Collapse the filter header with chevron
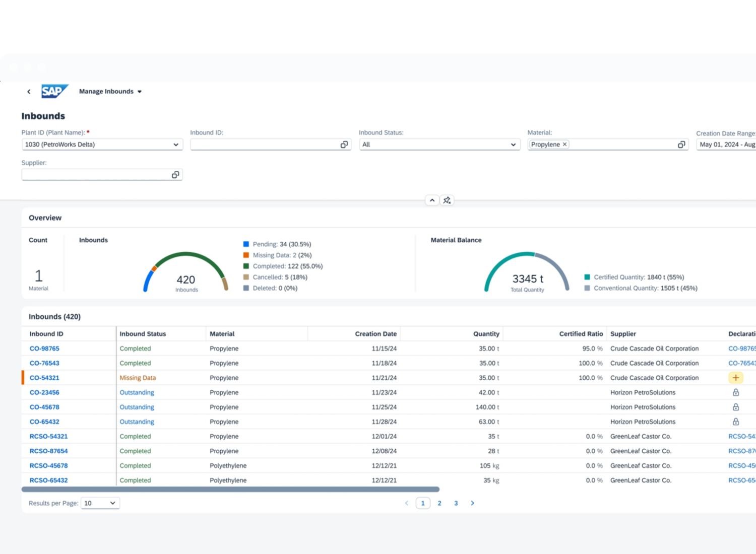 (x=432, y=200)
